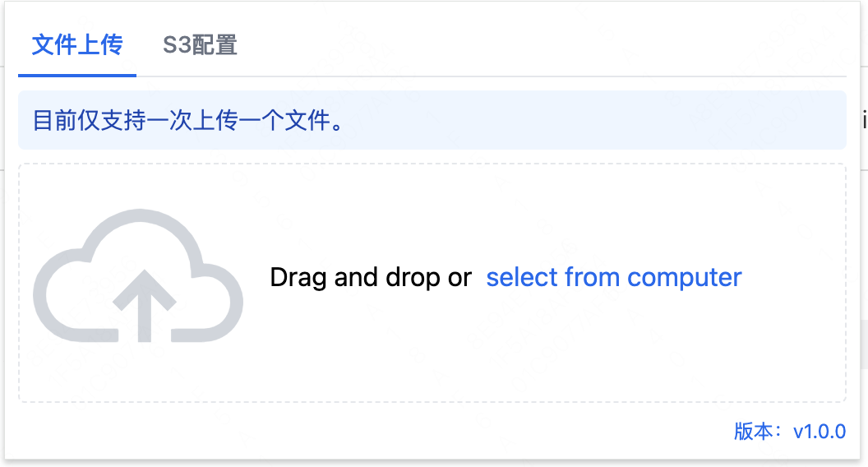Viewport: 868px width, 467px height.
Task: Click the 版本 label at the bottom right
Action: [754, 432]
